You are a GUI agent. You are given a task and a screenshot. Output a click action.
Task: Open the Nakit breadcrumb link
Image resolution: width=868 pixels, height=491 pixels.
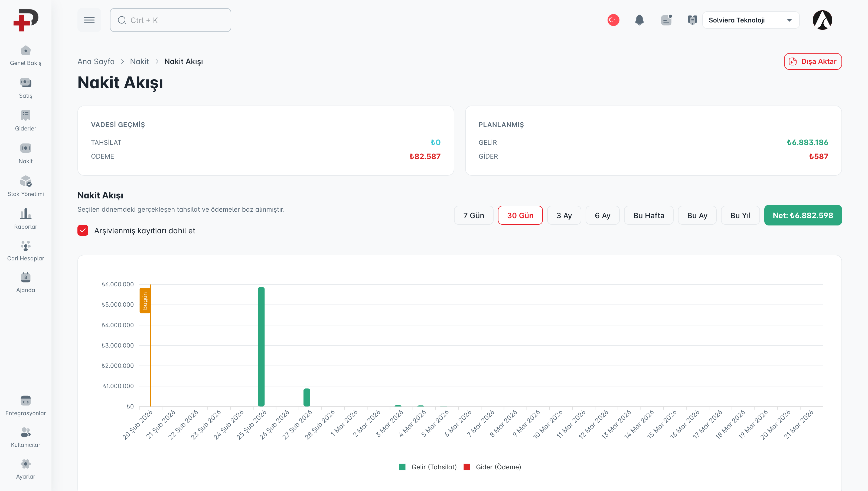139,61
